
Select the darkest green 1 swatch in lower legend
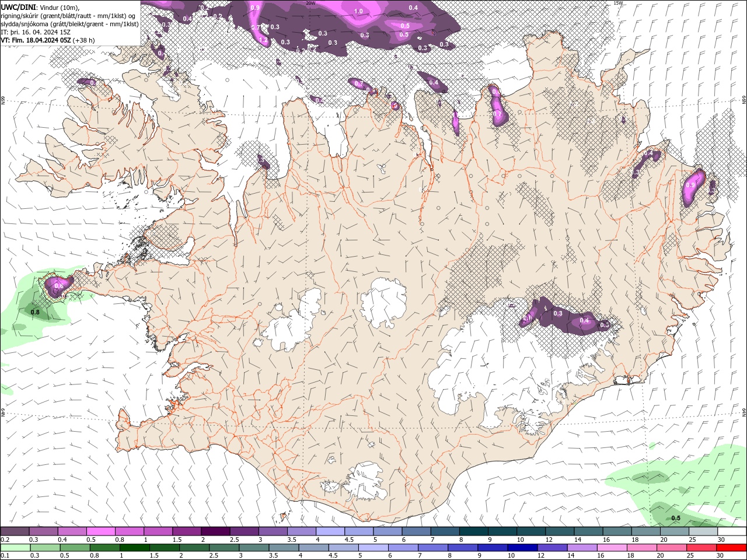[135, 548]
